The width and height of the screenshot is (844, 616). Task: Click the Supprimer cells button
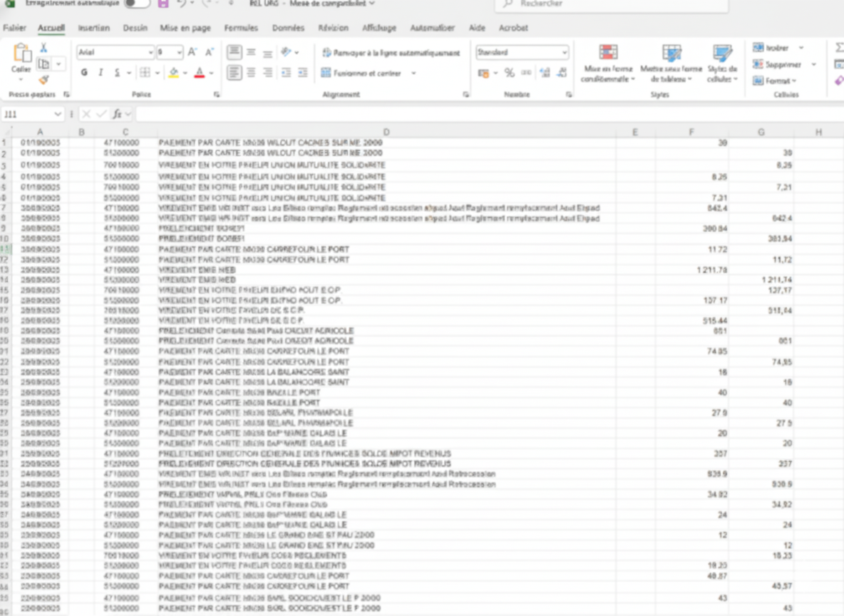(x=777, y=65)
